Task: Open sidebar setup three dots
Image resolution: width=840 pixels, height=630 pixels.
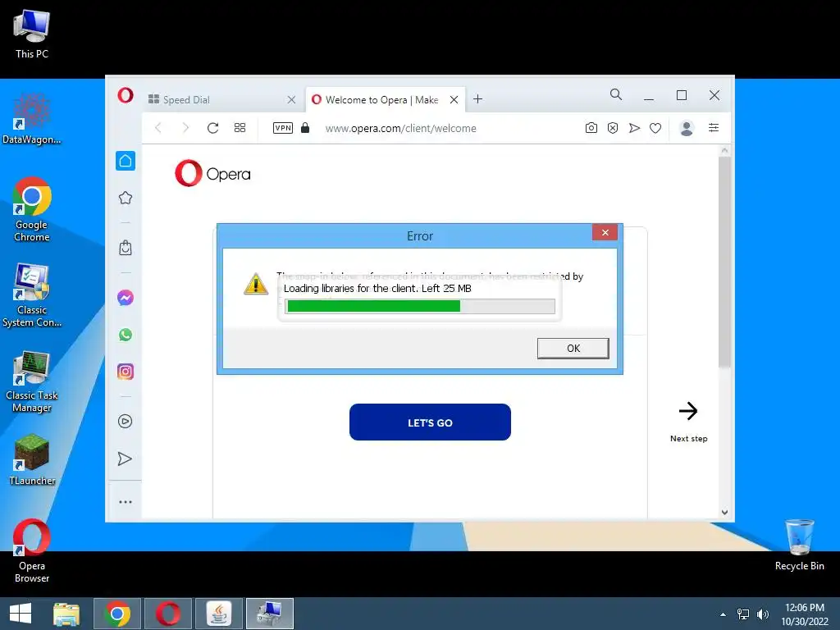Action: (126, 502)
